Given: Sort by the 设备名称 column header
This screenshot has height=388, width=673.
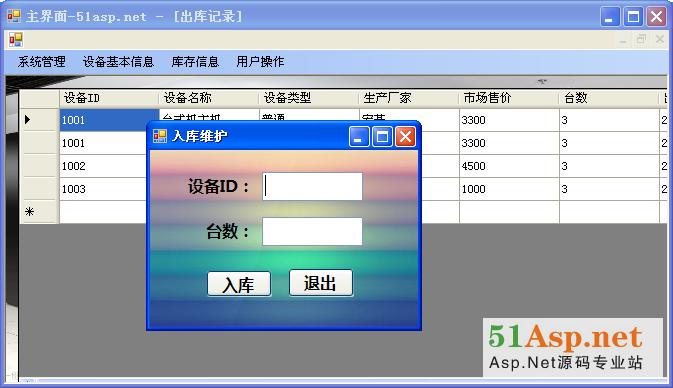Looking at the screenshot, I should point(209,98).
